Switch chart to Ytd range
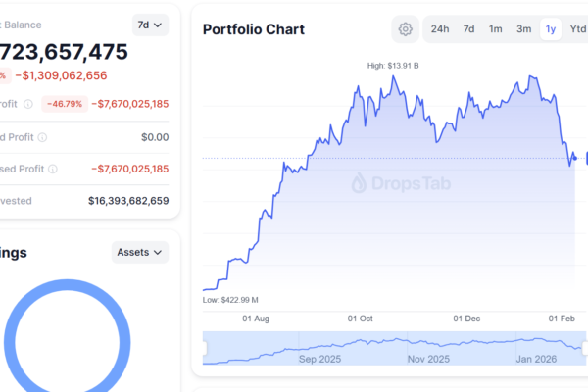The width and height of the screenshot is (588, 392). 577,29
